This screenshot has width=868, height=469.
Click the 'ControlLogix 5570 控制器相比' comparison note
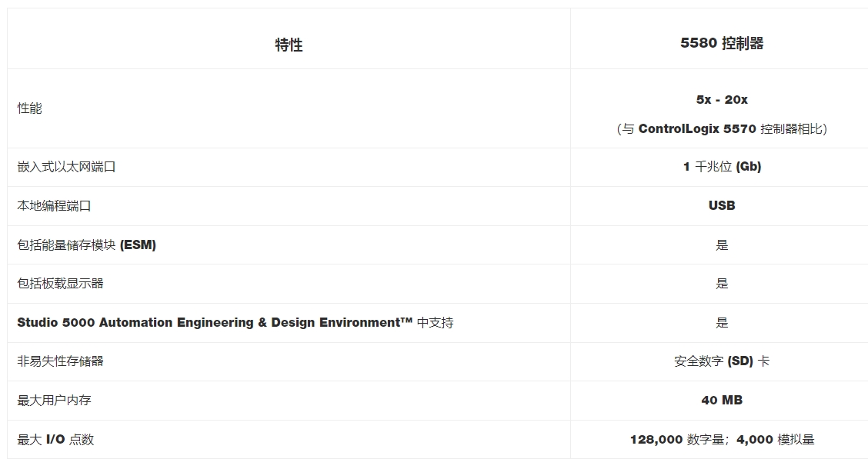point(722,129)
